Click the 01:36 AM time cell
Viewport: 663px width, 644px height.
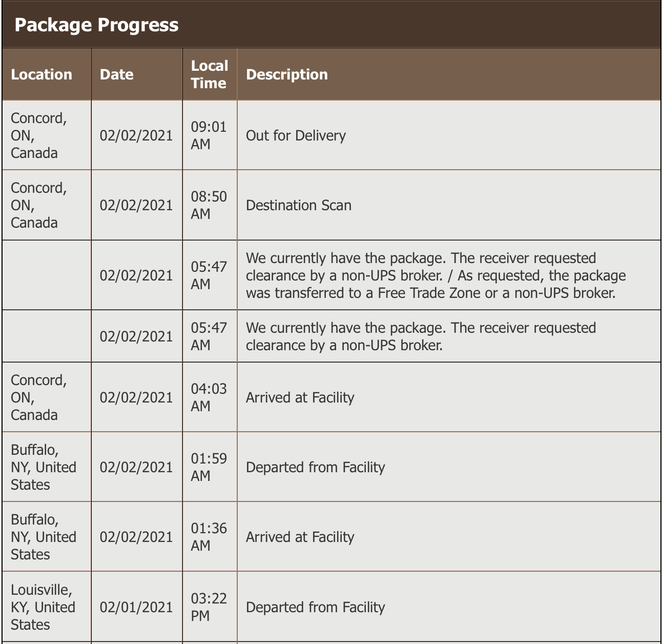pos(209,537)
